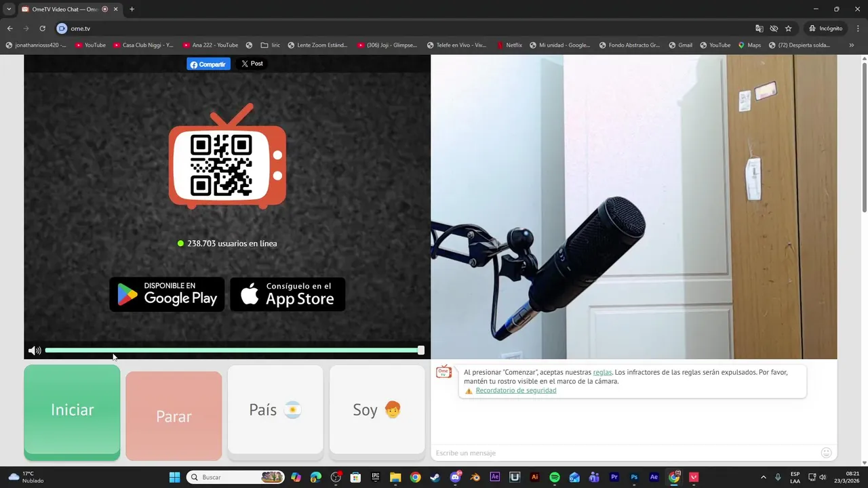Screen dimensions: 868x488
Task: View site information for ome.tv
Action: coord(62,28)
